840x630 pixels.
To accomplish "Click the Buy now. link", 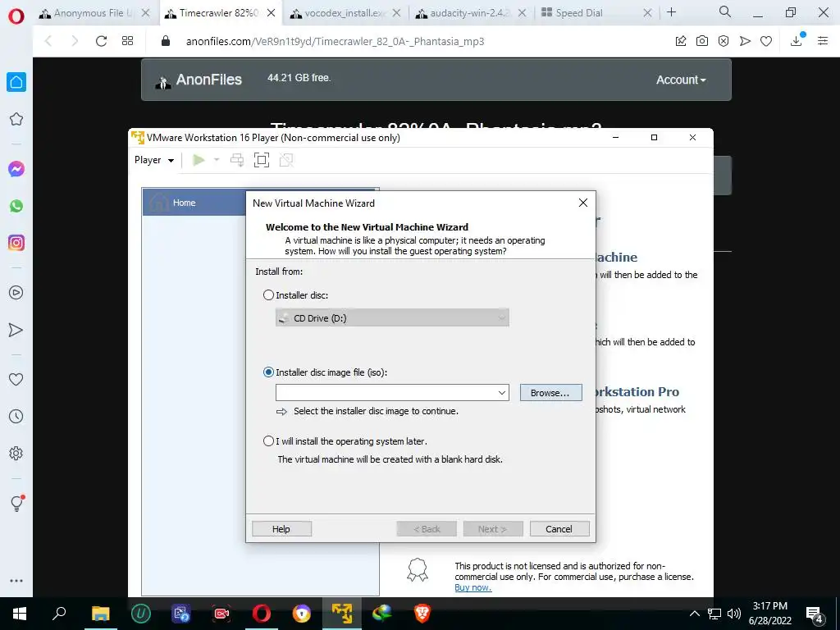I will tap(473, 587).
